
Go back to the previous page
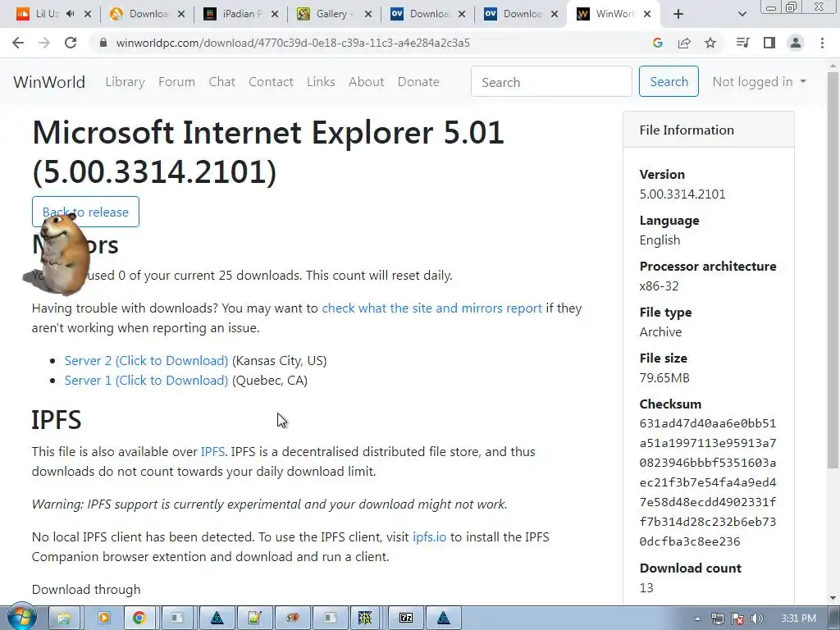coord(18,43)
